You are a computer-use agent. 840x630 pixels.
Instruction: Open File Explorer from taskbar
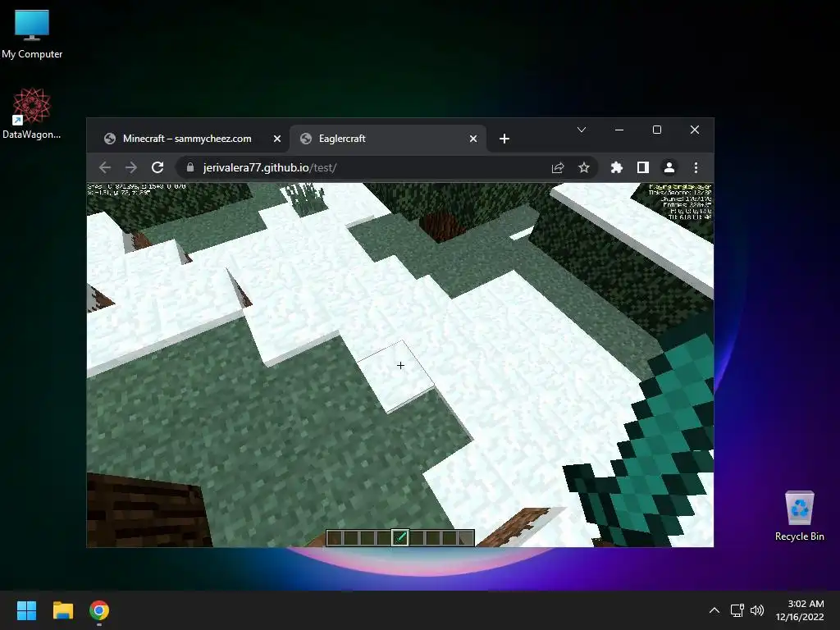click(62, 610)
